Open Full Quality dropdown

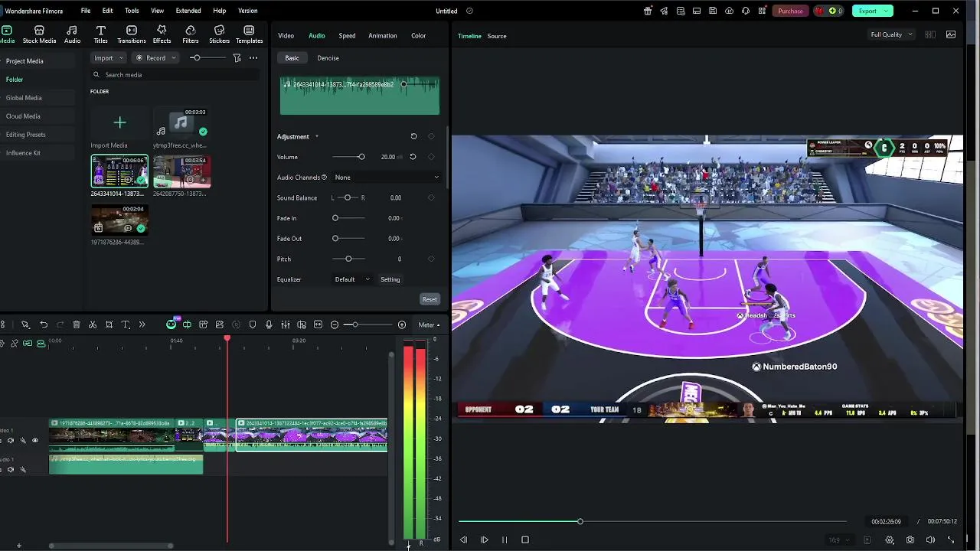tap(891, 34)
